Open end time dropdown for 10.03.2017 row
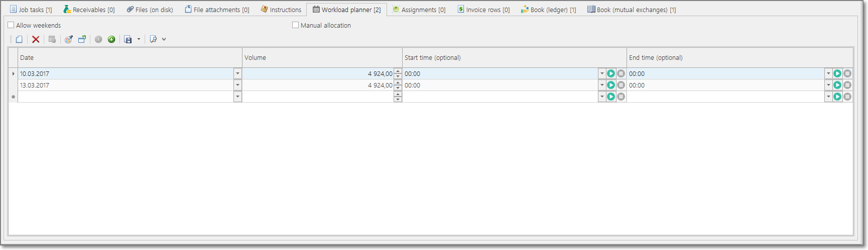The width and height of the screenshot is (868, 250). click(x=828, y=73)
